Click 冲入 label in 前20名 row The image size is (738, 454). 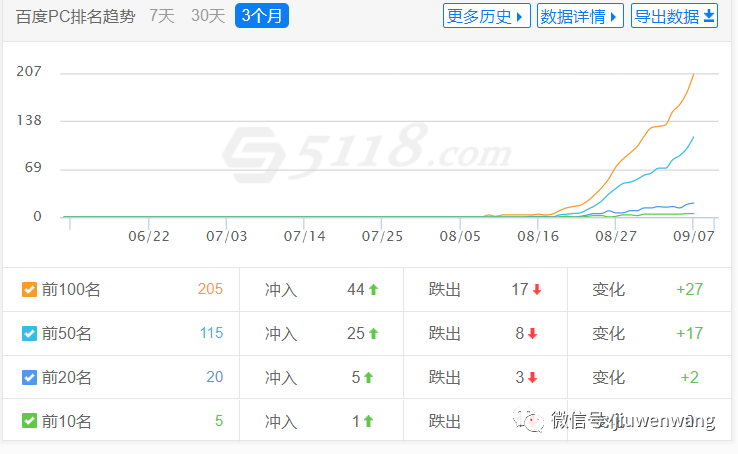[281, 377]
